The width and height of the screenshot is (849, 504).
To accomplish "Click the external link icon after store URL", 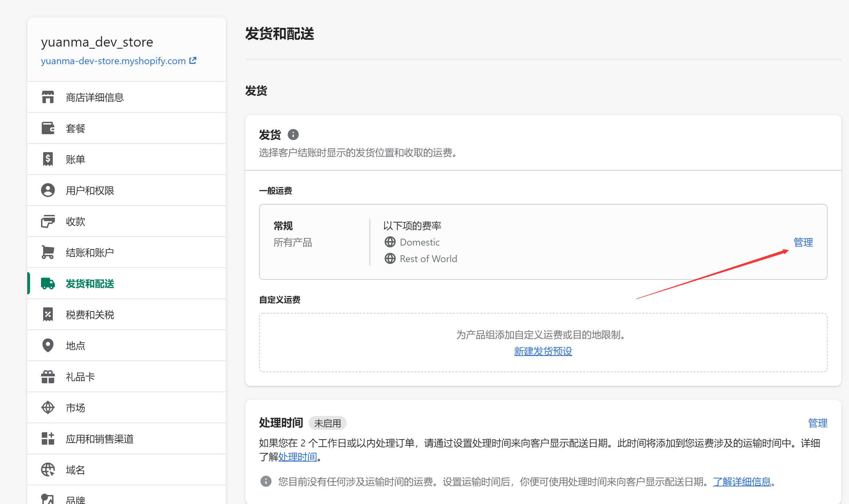I will (193, 60).
